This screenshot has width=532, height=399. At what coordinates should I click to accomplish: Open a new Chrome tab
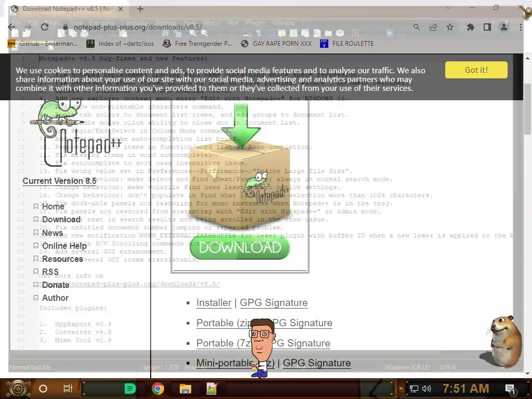coord(140,9)
